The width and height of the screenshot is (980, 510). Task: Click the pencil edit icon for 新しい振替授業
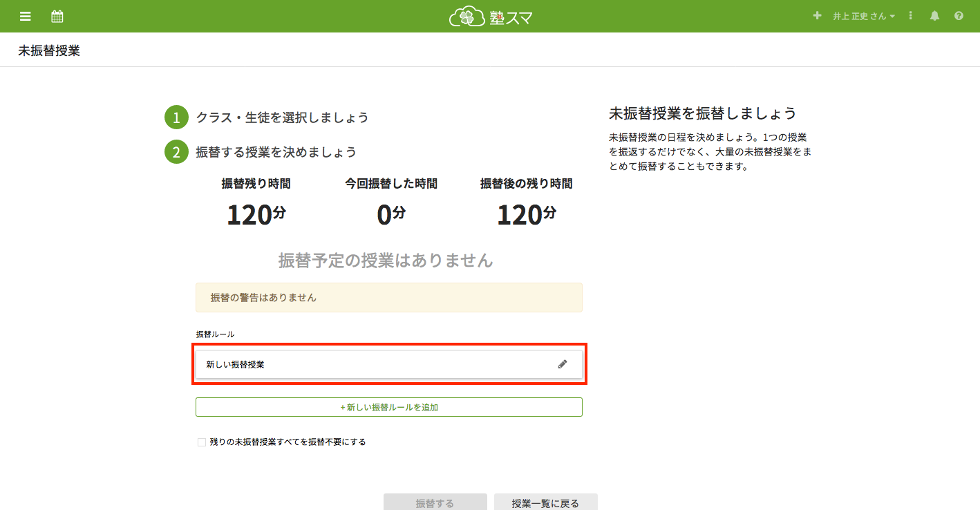pos(563,364)
